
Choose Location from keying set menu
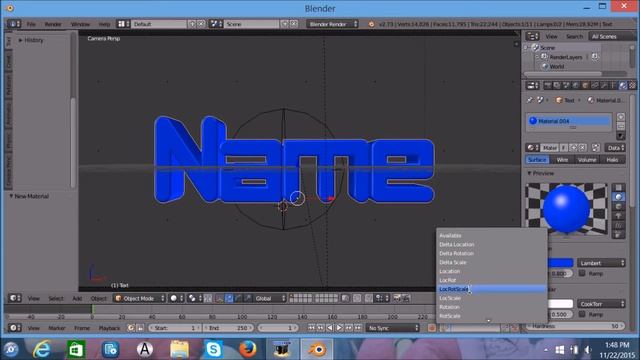pos(491,271)
